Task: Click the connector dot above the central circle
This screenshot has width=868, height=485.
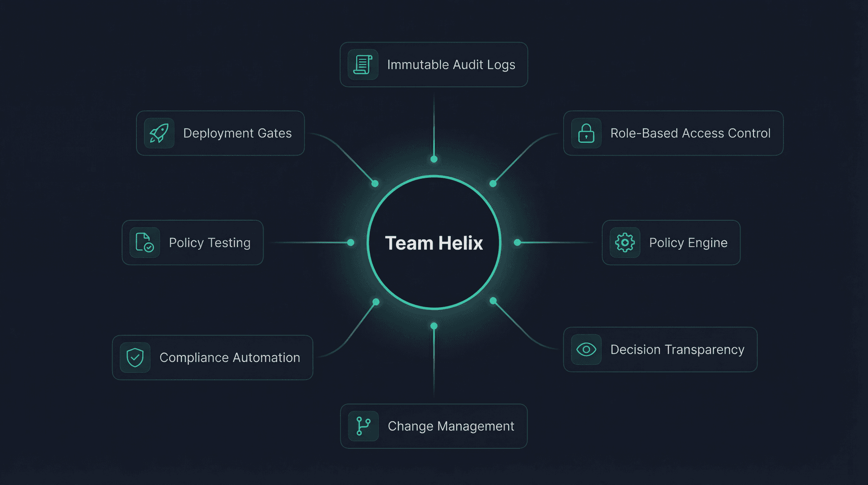Action: [x=434, y=159]
